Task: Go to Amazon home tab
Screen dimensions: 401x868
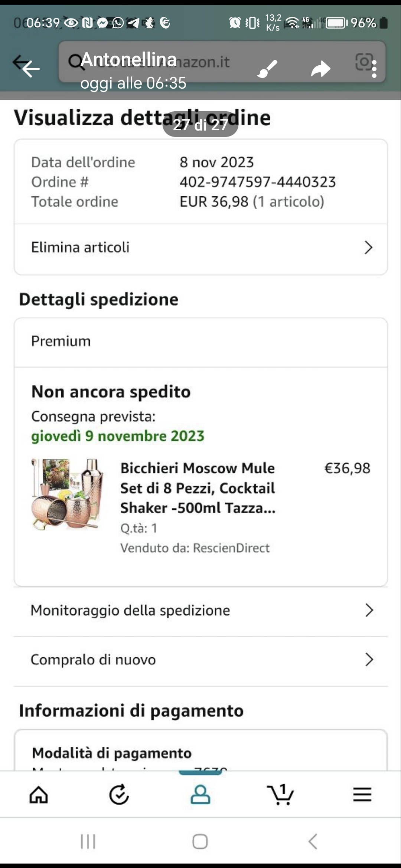Action: [x=39, y=794]
